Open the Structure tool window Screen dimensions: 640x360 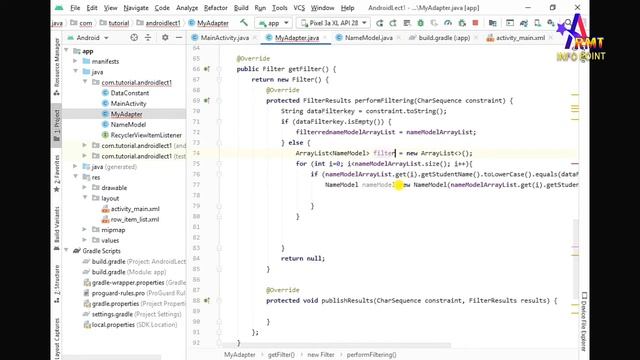pyautogui.click(x=57, y=283)
